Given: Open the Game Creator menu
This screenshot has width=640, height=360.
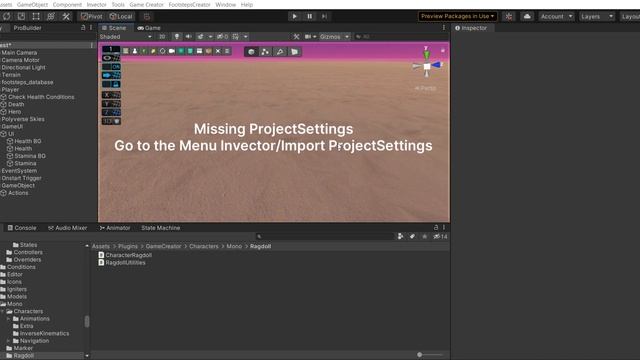Looking at the screenshot, I should (146, 4).
